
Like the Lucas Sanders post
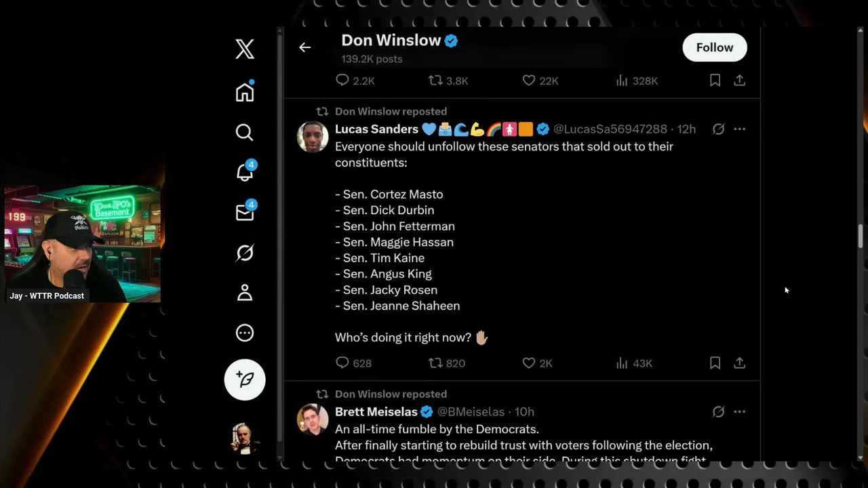coord(529,363)
